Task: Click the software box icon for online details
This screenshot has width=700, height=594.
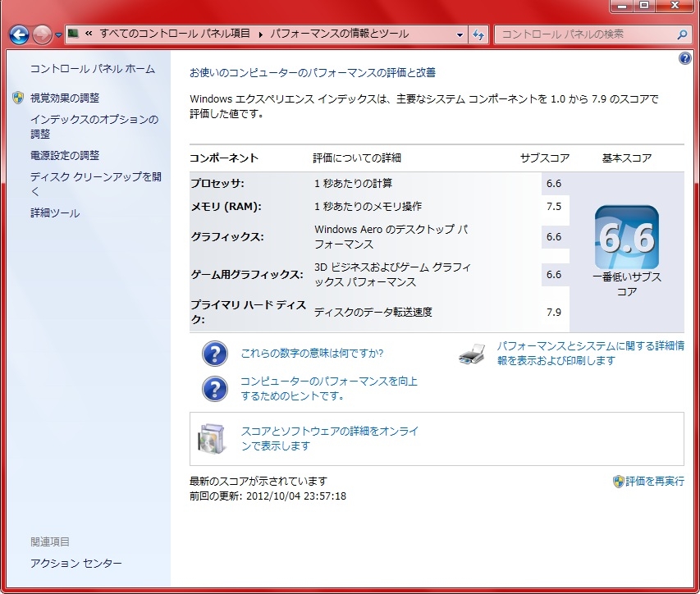Action: 209,438
